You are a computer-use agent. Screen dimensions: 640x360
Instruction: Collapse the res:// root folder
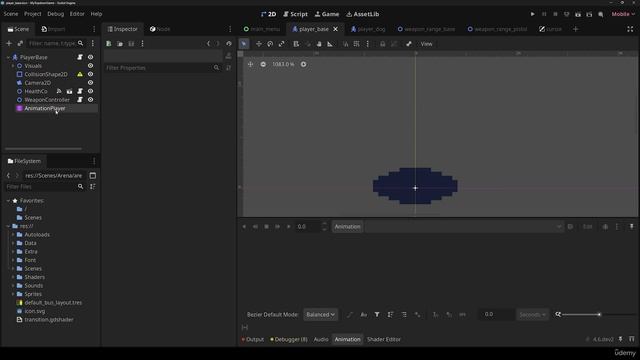(x=8, y=226)
